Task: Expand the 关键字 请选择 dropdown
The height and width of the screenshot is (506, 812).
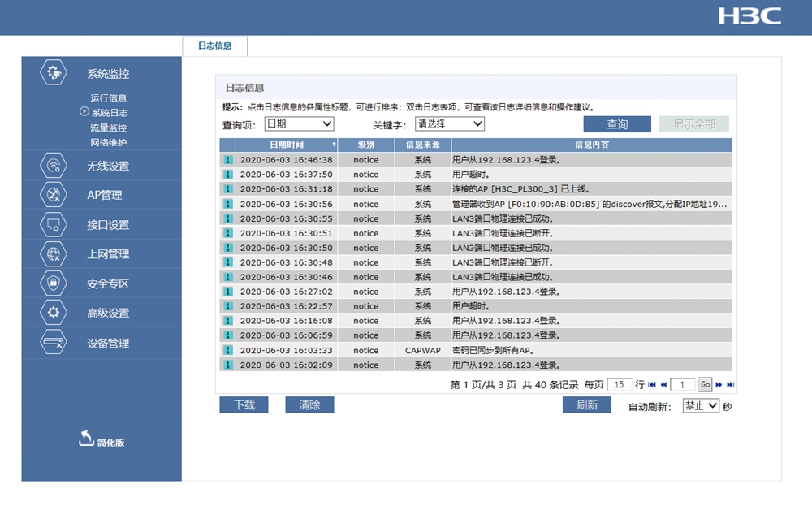Action: 450,124
